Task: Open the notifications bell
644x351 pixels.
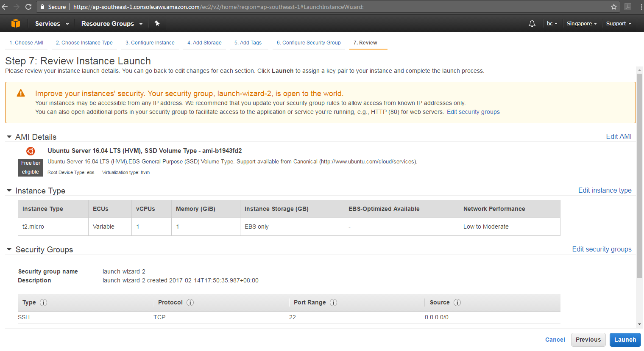Action: tap(532, 23)
